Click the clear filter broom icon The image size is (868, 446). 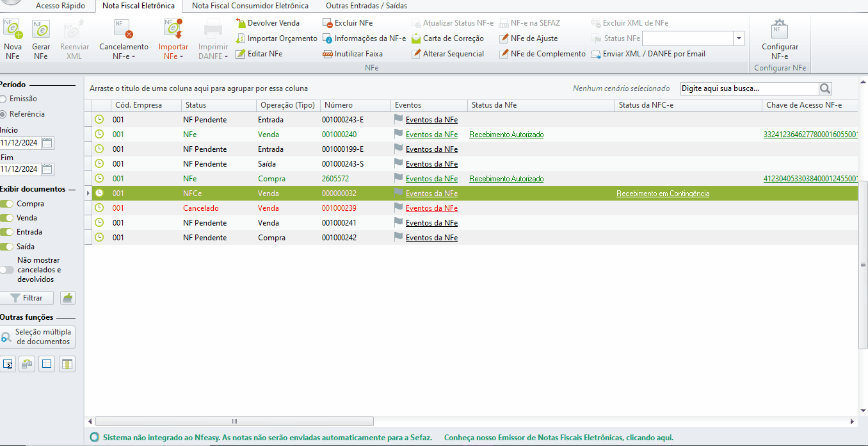click(x=68, y=298)
